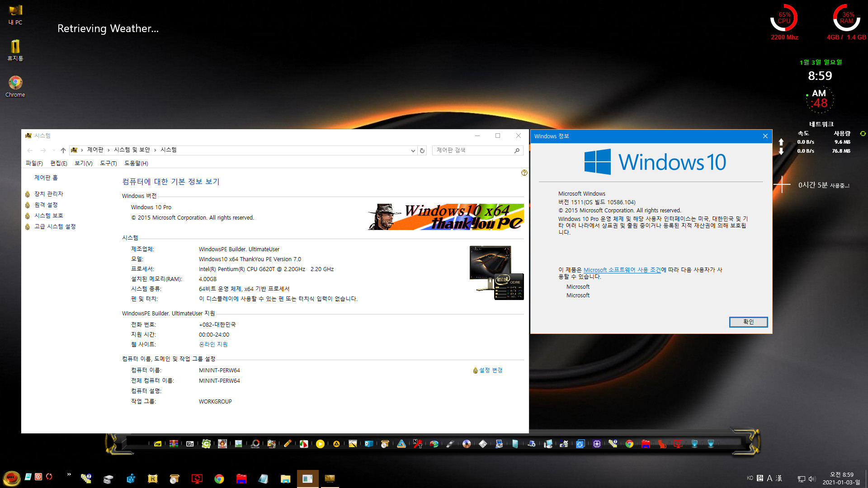
Task: Launch the yellow play-button media player in dock
Action: 320,444
